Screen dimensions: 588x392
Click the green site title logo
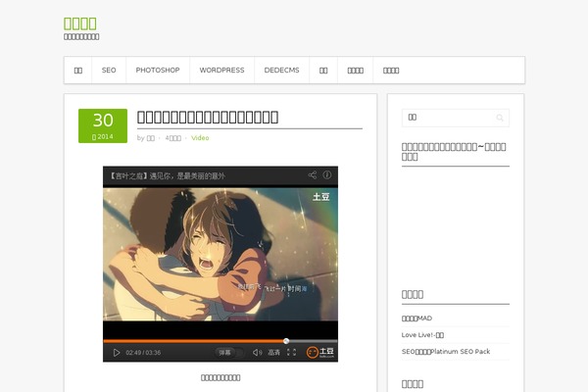pyautogui.click(x=80, y=24)
